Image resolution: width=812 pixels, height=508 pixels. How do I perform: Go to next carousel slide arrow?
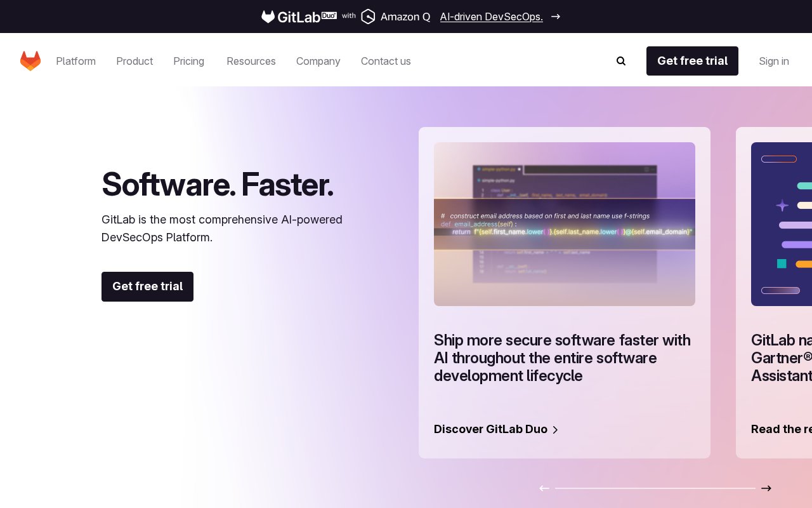(x=766, y=488)
